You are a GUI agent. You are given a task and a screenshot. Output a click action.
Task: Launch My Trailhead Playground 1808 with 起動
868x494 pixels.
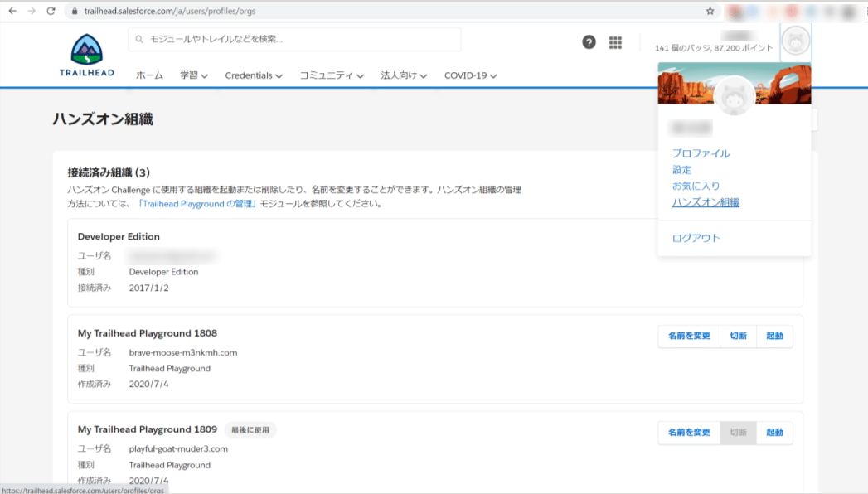click(773, 336)
